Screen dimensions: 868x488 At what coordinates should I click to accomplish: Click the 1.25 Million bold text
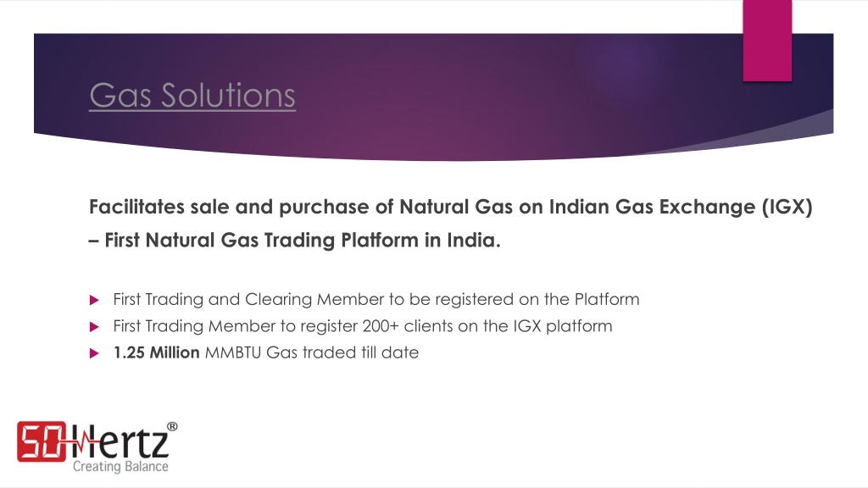(x=156, y=352)
